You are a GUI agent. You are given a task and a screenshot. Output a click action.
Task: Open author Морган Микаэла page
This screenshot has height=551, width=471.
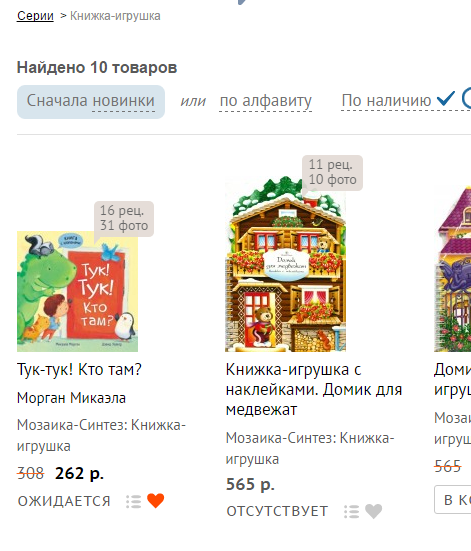click(x=71, y=398)
